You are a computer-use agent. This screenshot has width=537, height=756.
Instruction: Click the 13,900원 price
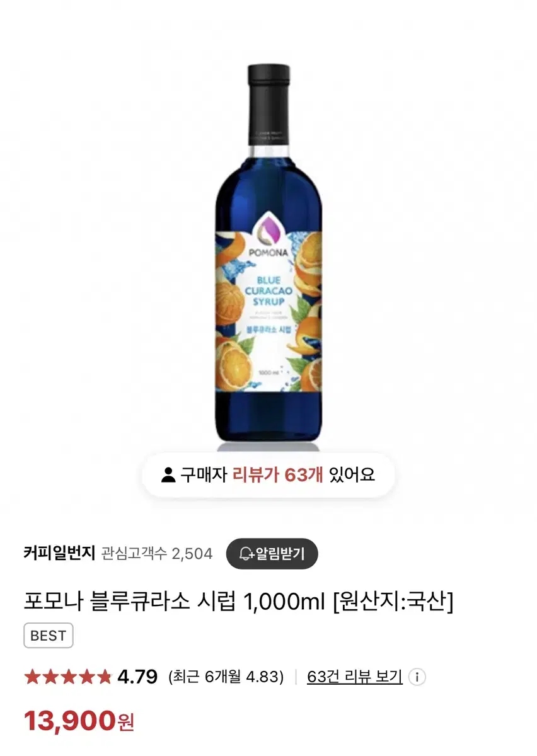pos(79,720)
